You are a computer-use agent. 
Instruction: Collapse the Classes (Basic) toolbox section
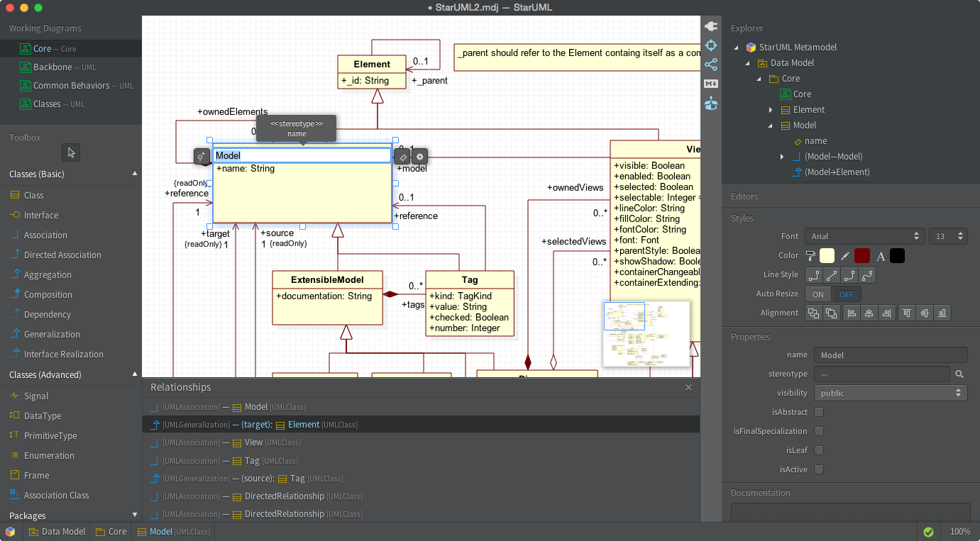pyautogui.click(x=135, y=174)
